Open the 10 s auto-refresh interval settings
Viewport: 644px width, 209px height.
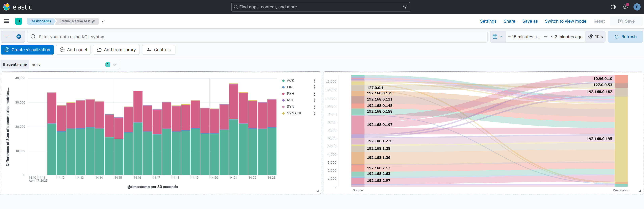click(596, 37)
